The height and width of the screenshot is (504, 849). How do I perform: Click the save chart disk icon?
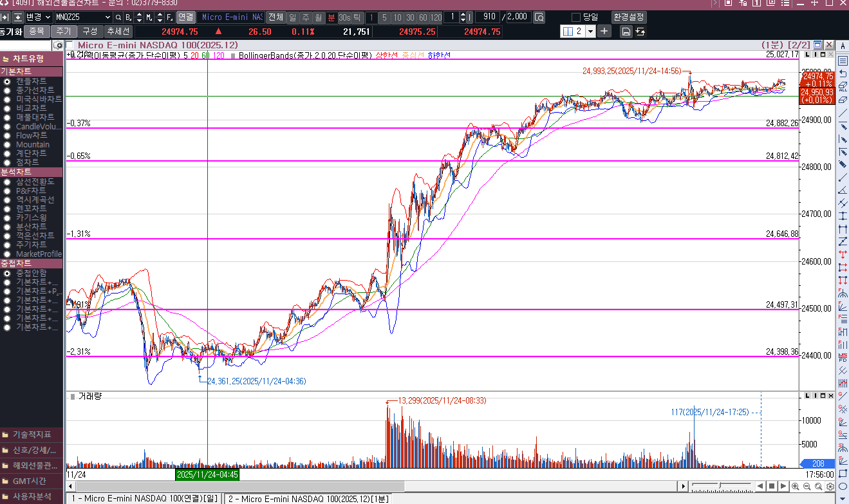pyautogui.click(x=626, y=32)
